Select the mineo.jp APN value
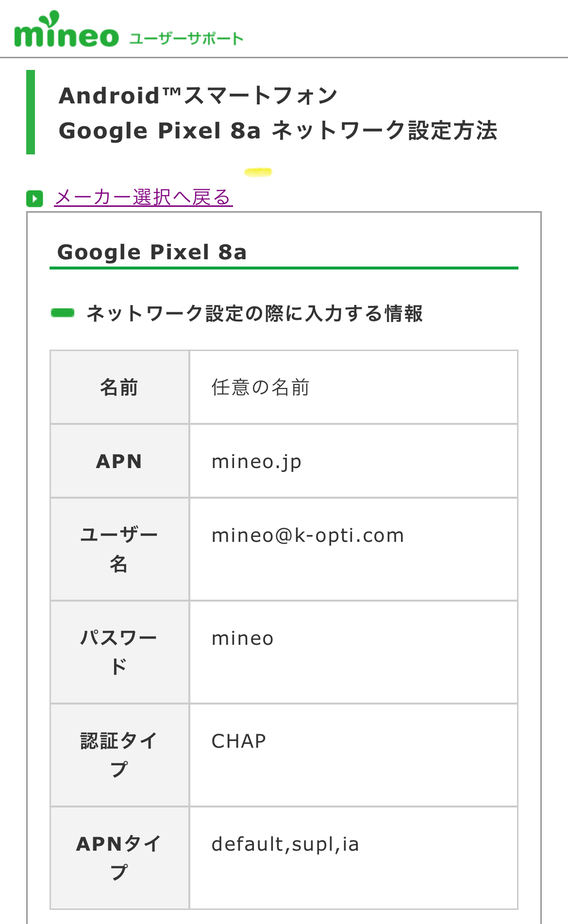This screenshot has width=568, height=924. tap(257, 461)
